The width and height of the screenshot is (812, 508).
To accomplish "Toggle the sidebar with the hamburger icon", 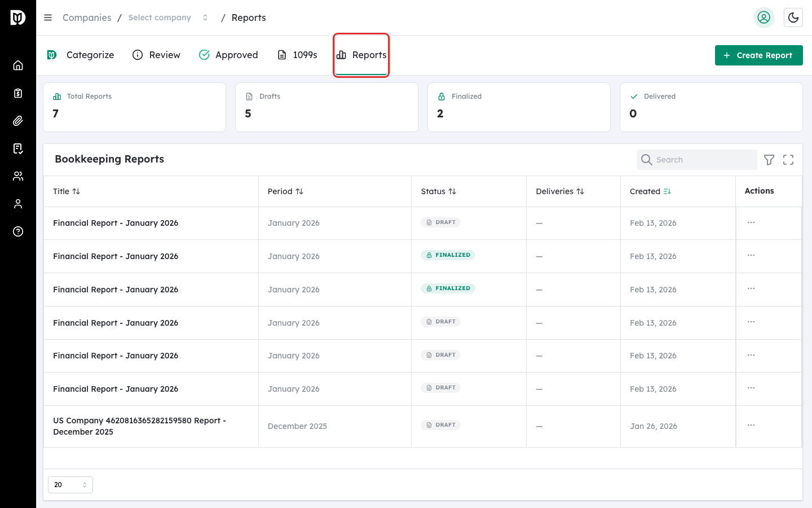I will click(x=48, y=17).
